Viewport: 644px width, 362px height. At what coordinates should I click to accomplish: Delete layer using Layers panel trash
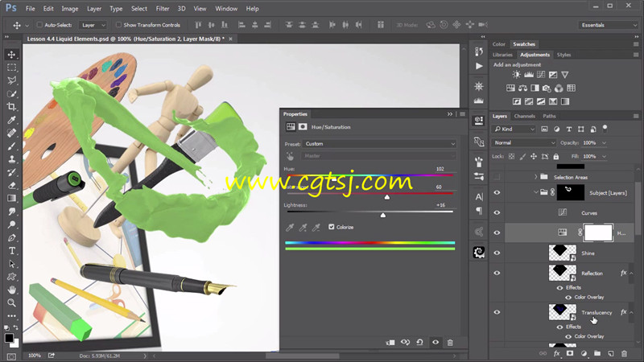tap(625, 353)
